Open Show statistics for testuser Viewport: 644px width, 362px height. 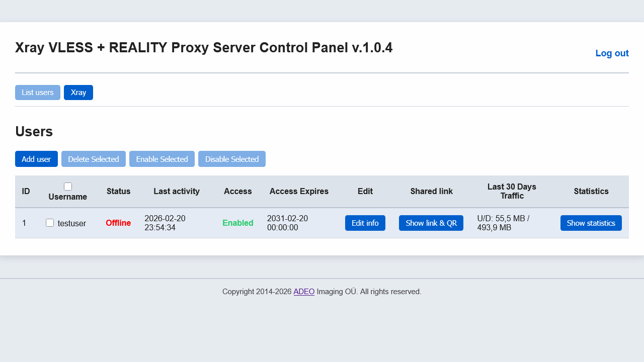[591, 223]
